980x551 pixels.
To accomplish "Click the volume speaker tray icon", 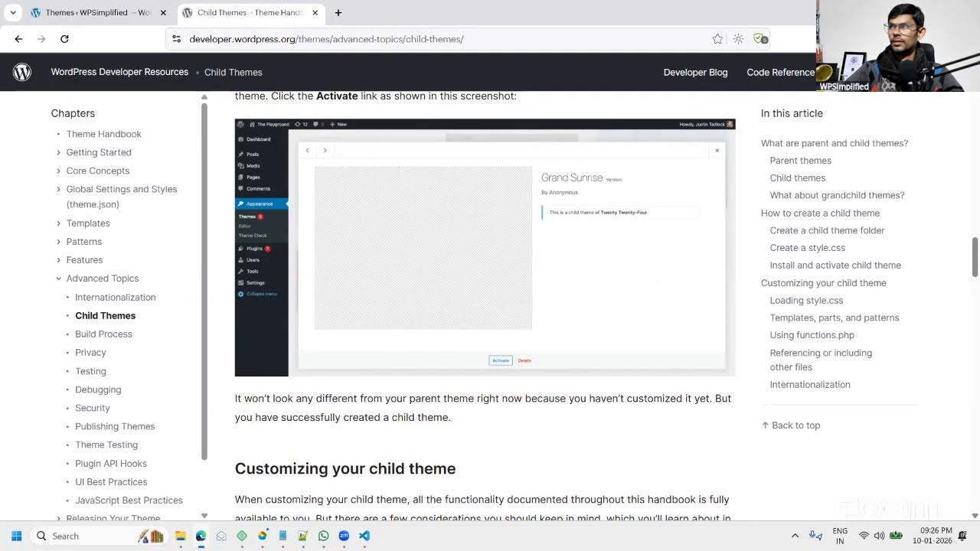I will pyautogui.click(x=879, y=536).
